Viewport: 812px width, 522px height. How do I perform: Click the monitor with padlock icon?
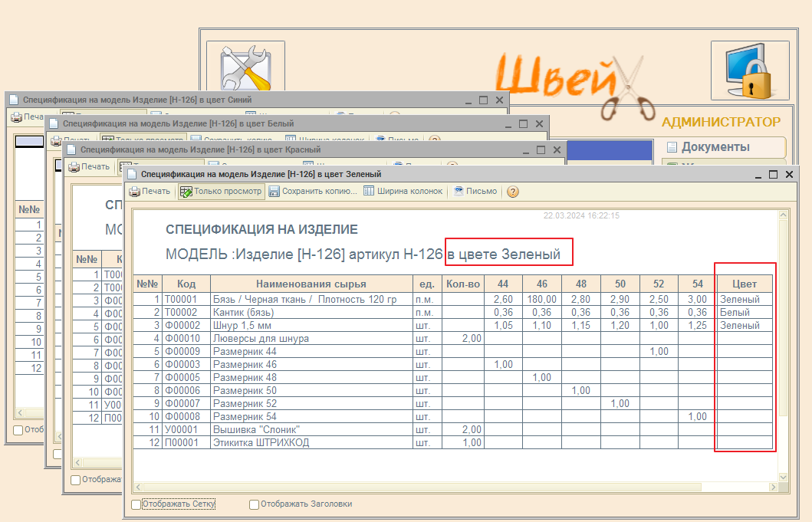tap(750, 71)
